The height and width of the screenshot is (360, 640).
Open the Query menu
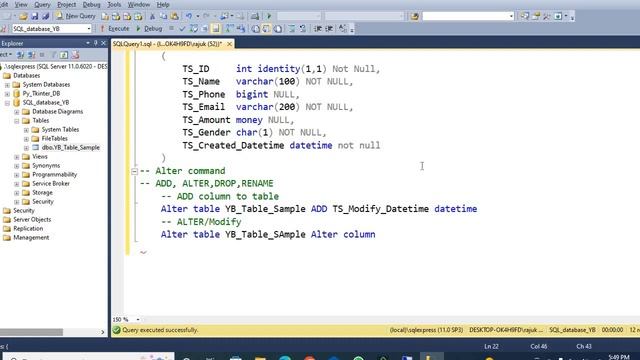[42, 4]
